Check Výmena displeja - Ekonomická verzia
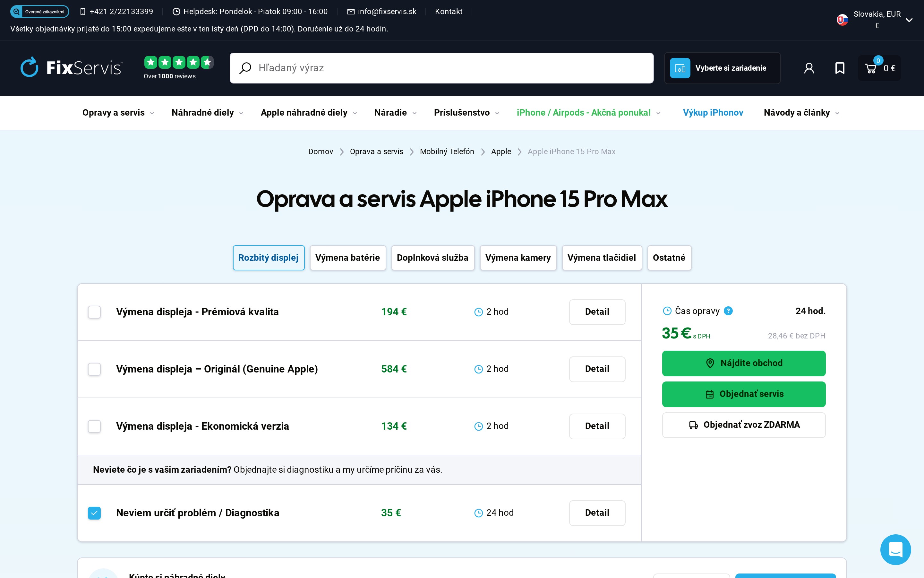The image size is (924, 578). pyautogui.click(x=94, y=426)
